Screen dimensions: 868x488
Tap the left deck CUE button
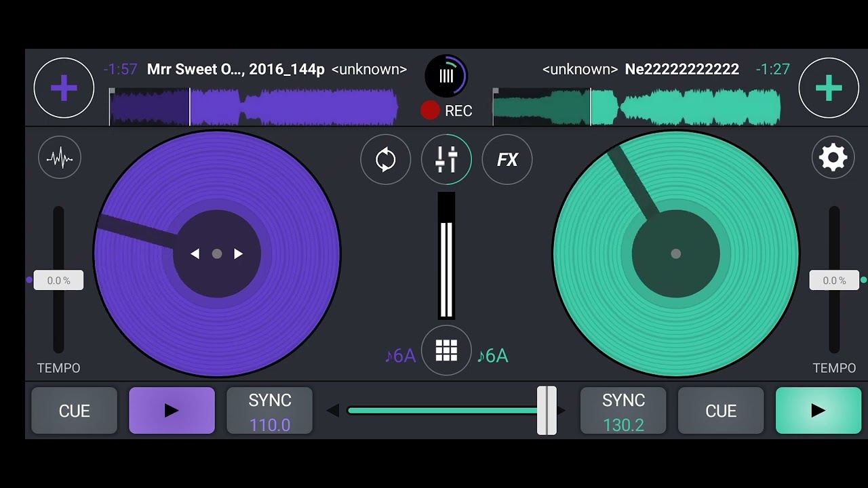tap(74, 410)
